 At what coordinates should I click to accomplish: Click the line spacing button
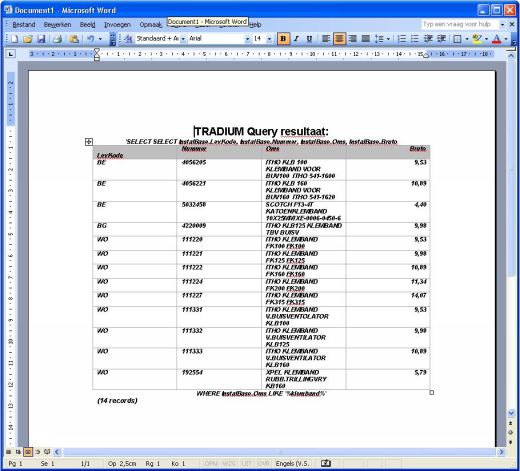379,39
